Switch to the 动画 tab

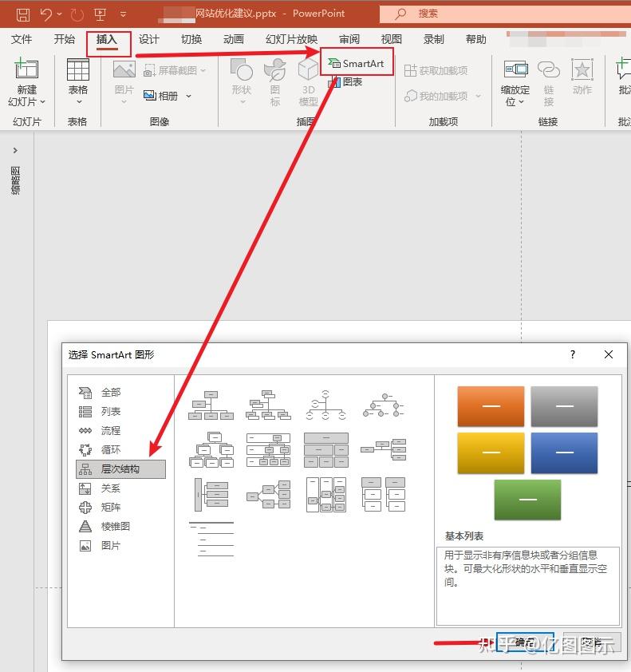234,39
